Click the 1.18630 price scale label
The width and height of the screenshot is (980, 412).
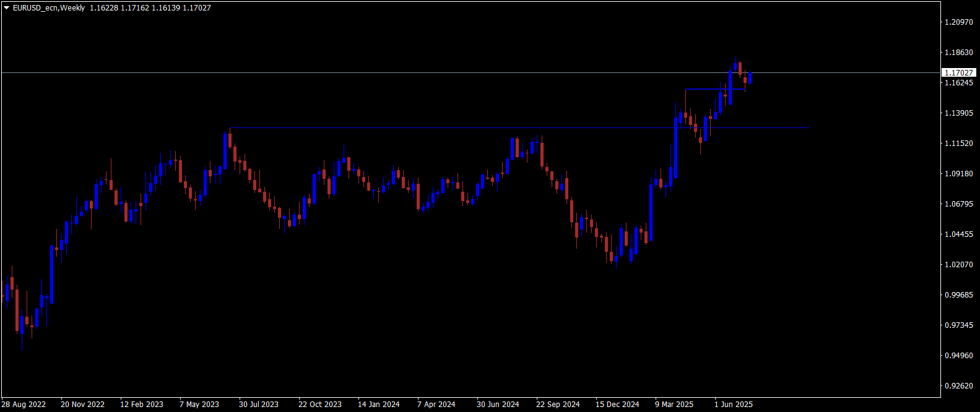(x=959, y=53)
